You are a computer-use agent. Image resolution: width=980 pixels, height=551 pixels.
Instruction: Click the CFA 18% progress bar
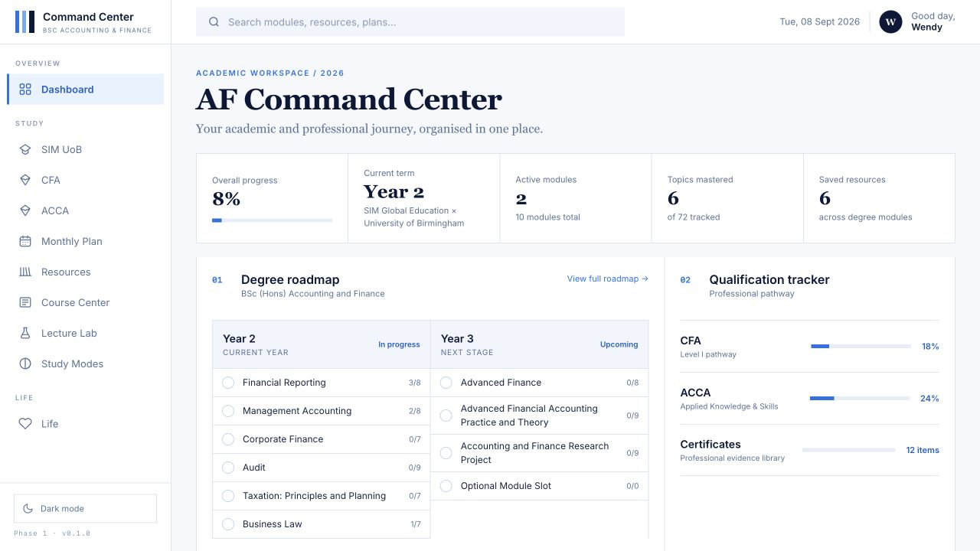pyautogui.click(x=861, y=347)
